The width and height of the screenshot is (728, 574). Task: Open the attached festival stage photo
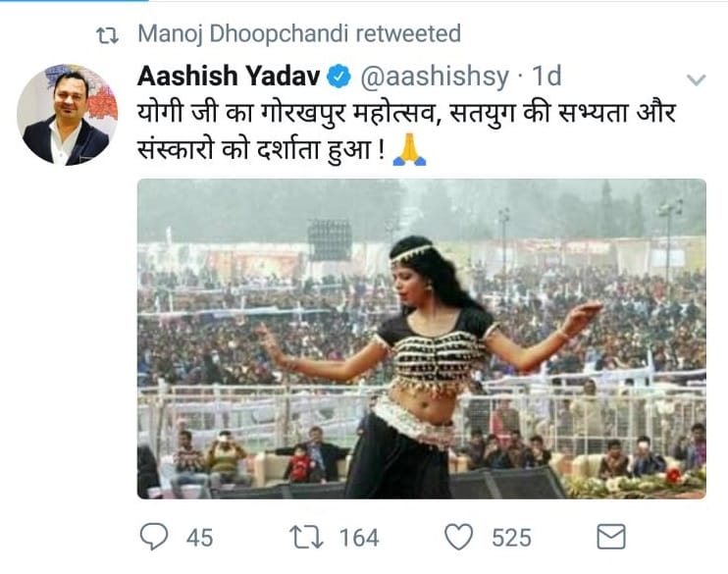point(421,339)
